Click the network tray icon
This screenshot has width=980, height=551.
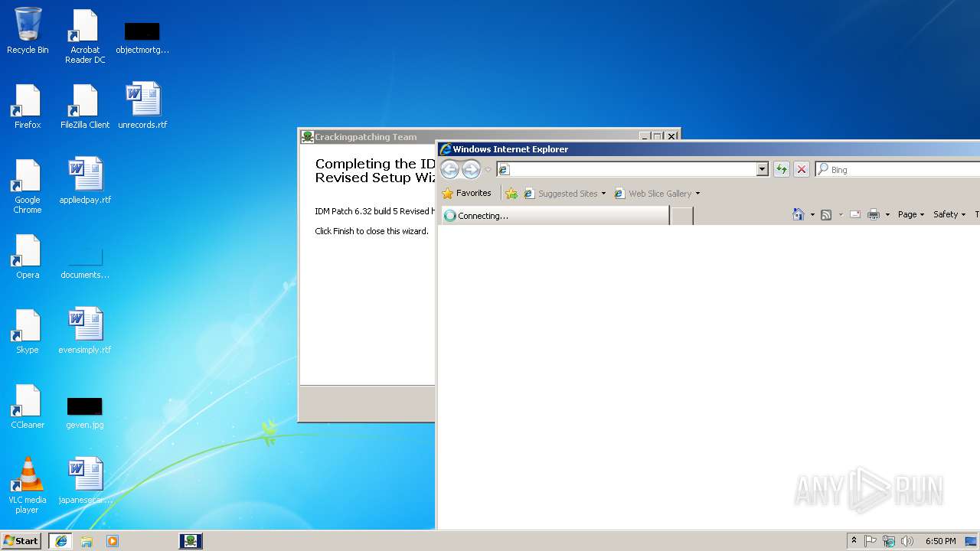[x=889, y=541]
